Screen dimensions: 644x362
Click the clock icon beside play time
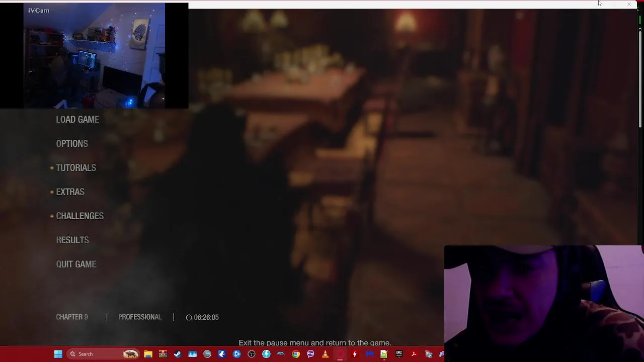coord(189,317)
